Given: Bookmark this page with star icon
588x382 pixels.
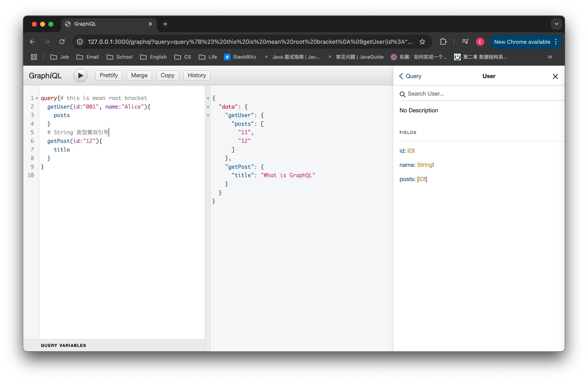Looking at the screenshot, I should 422,42.
